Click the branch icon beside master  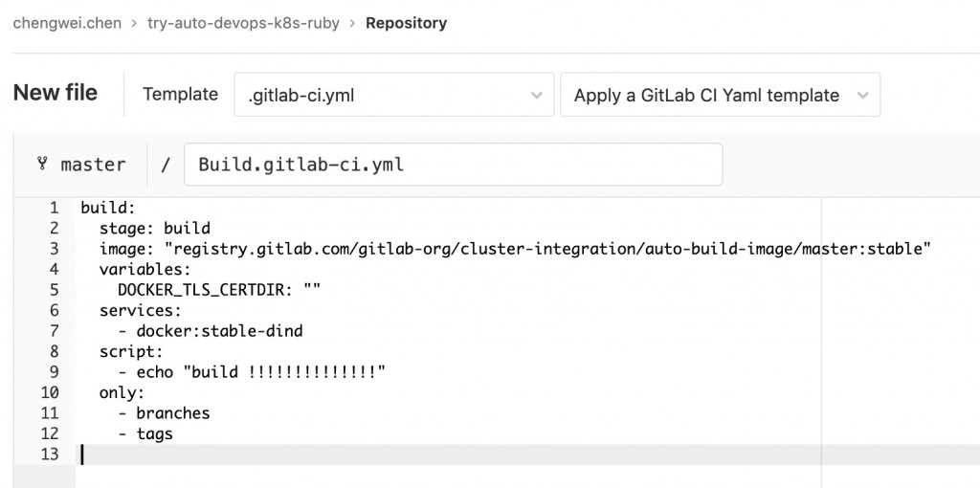[42, 165]
